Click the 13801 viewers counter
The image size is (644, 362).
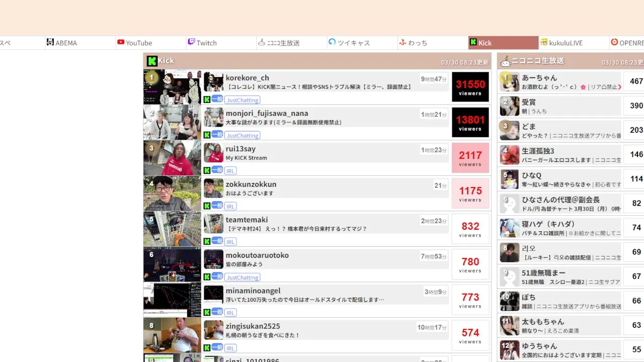[x=470, y=122]
